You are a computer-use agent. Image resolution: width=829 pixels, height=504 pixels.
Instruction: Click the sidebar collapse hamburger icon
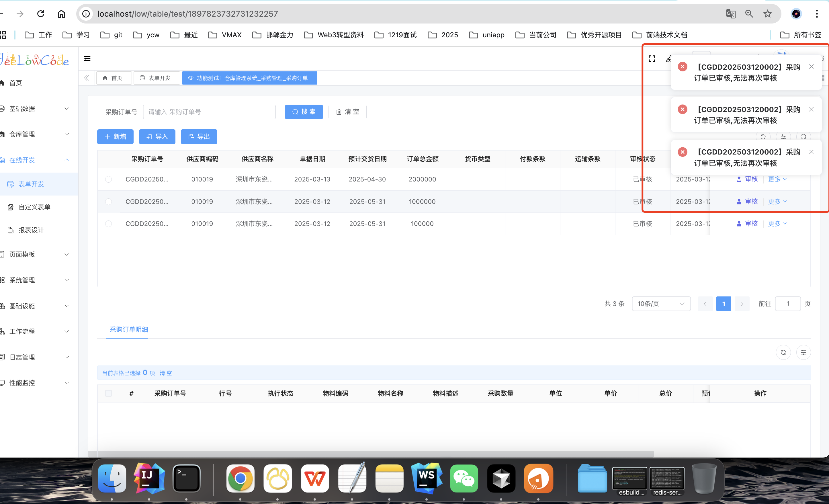pos(87,58)
